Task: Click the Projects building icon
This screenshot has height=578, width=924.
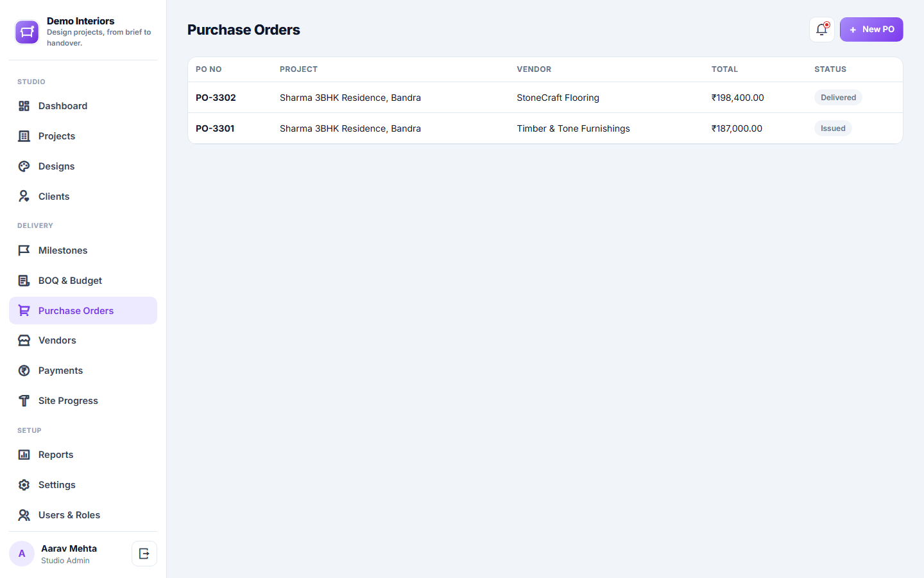Action: [x=24, y=136]
